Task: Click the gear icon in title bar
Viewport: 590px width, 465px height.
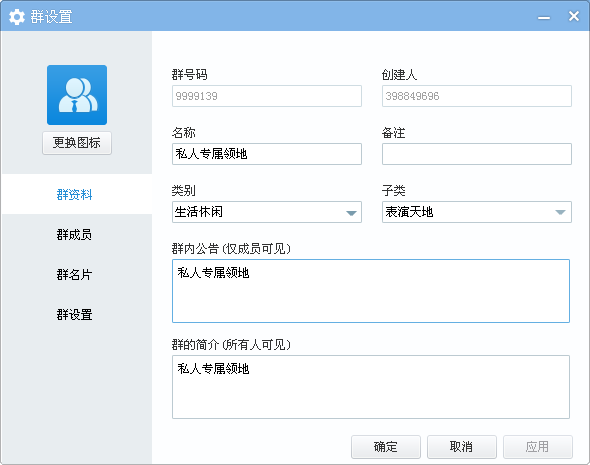Action: tap(17, 17)
